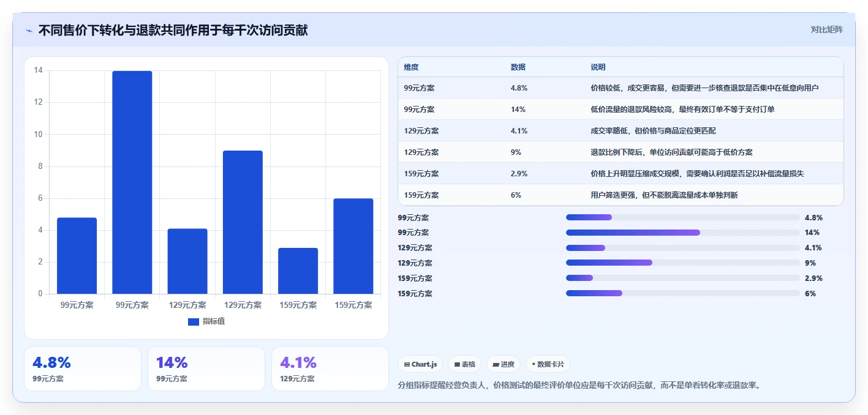
Task: Click the footer sentence starting 分组指标提醒经营负责人
Action: (579, 386)
